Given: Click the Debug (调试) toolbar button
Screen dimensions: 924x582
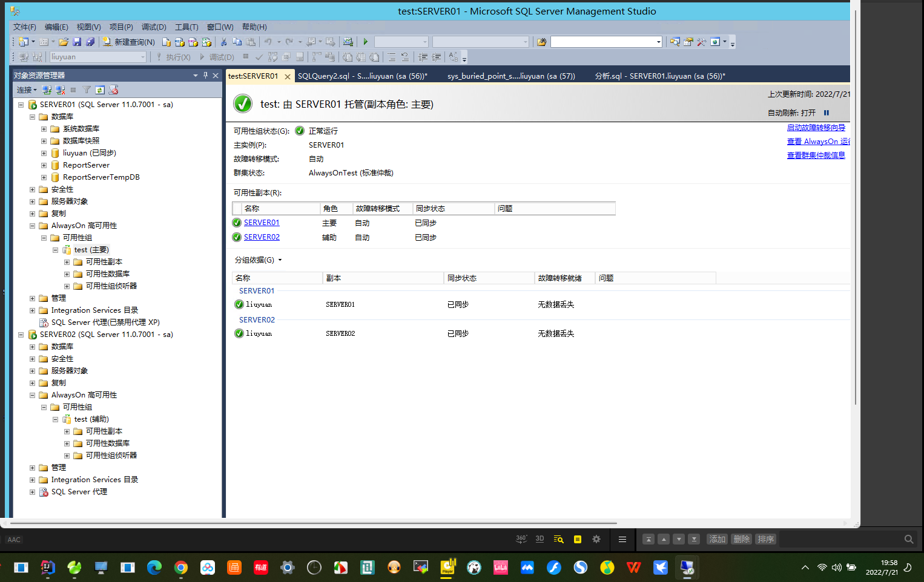Looking at the screenshot, I should pos(217,57).
